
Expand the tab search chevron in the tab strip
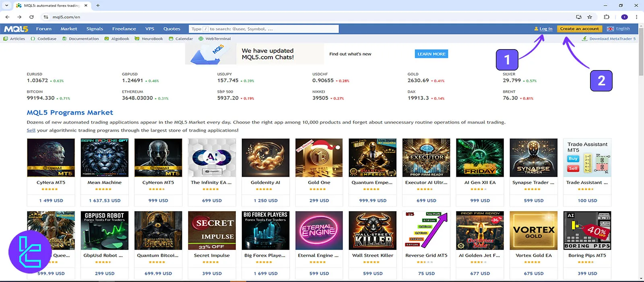tap(6, 6)
